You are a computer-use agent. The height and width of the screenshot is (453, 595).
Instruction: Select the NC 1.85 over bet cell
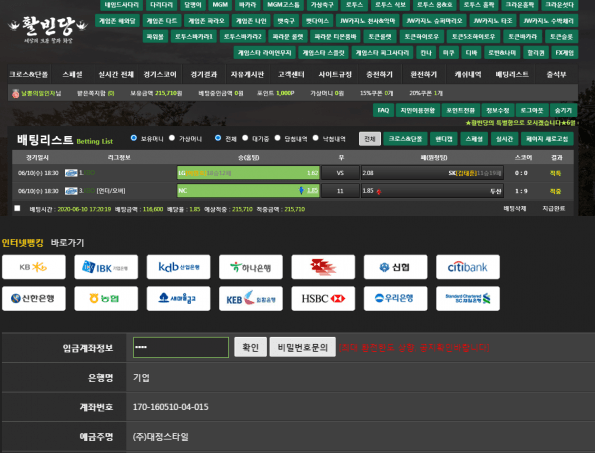[249, 191]
